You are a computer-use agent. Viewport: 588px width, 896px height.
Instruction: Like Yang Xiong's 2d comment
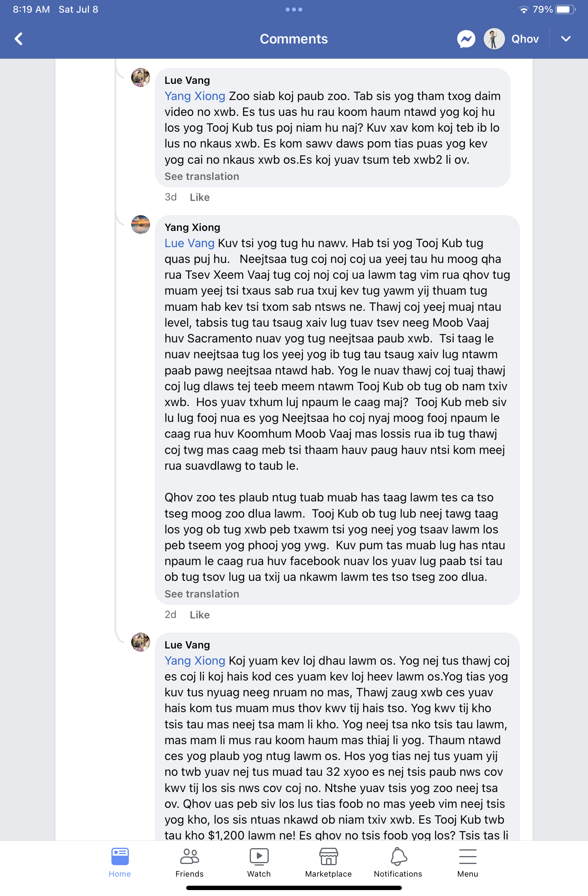click(200, 615)
